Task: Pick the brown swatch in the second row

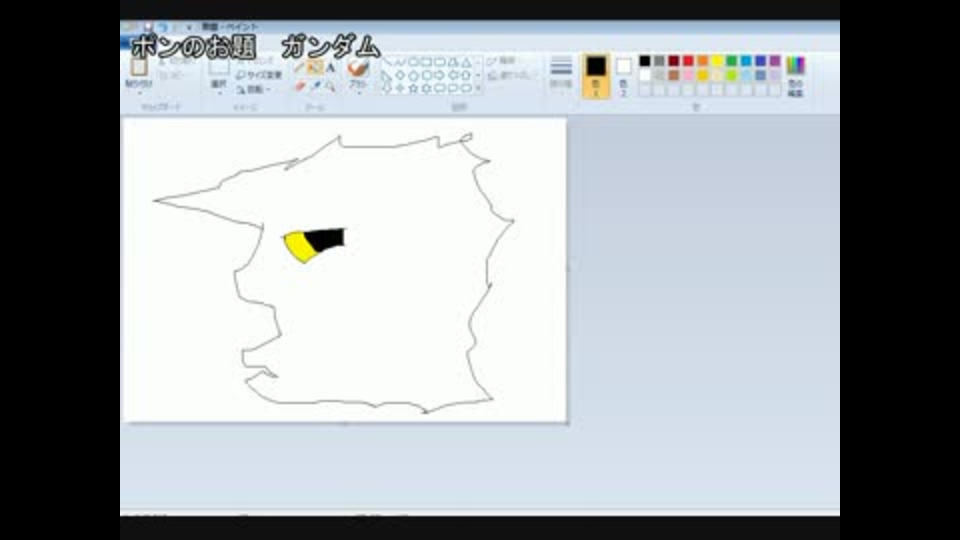Action: coord(673,75)
